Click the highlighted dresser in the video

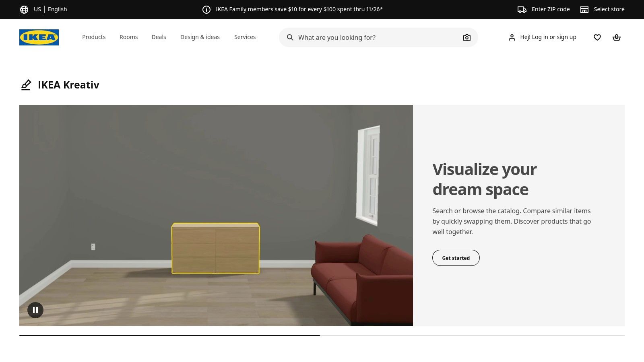[x=216, y=248]
